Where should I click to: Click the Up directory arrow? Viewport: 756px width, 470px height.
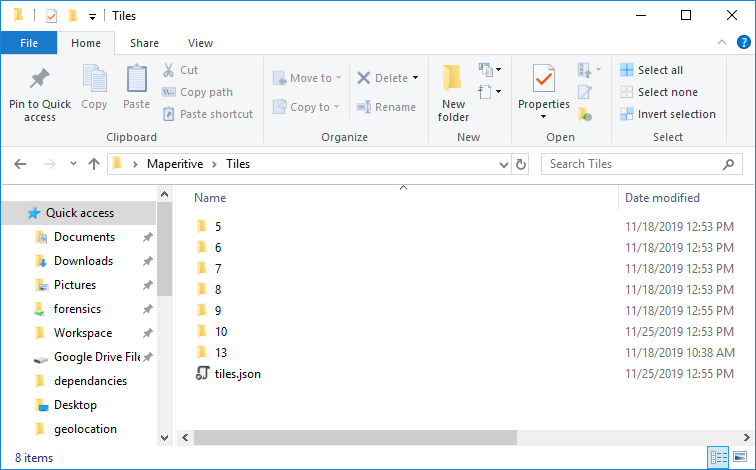pyautogui.click(x=94, y=164)
